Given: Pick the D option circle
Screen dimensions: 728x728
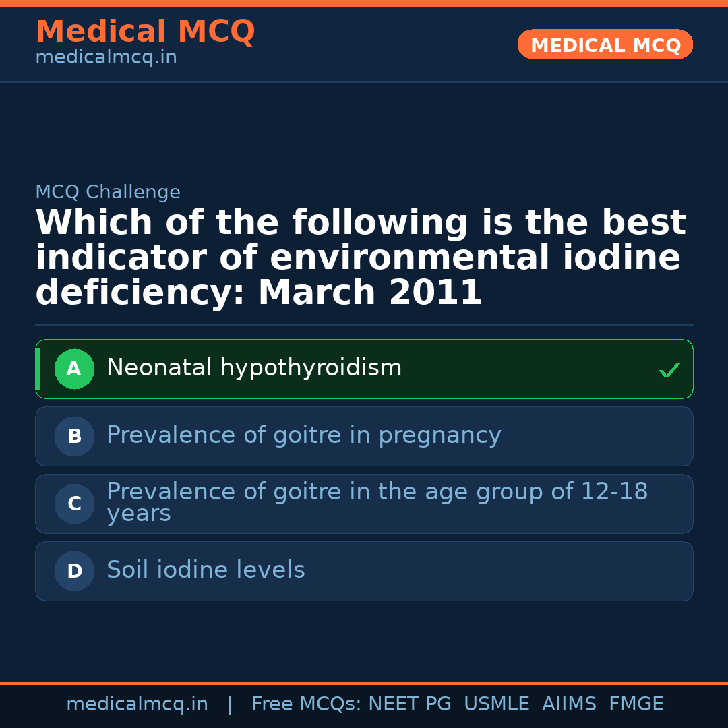Looking at the screenshot, I should point(74,572).
